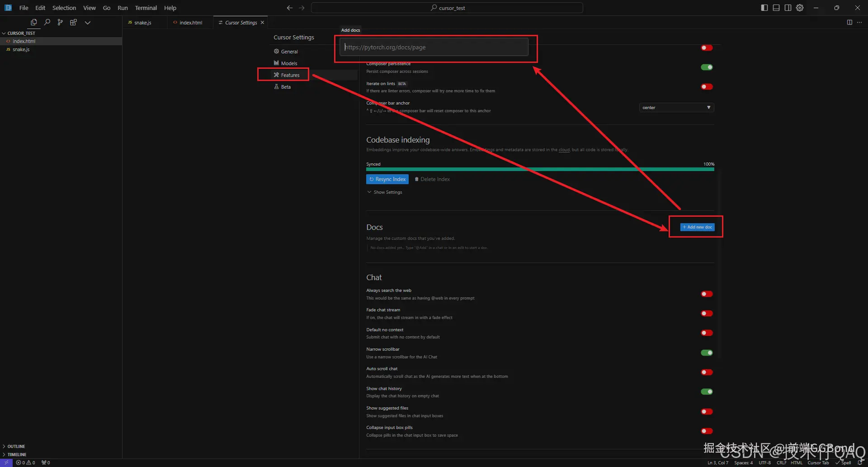Expand Show Settings under Codebase indexing
868x467 pixels.
[385, 192]
